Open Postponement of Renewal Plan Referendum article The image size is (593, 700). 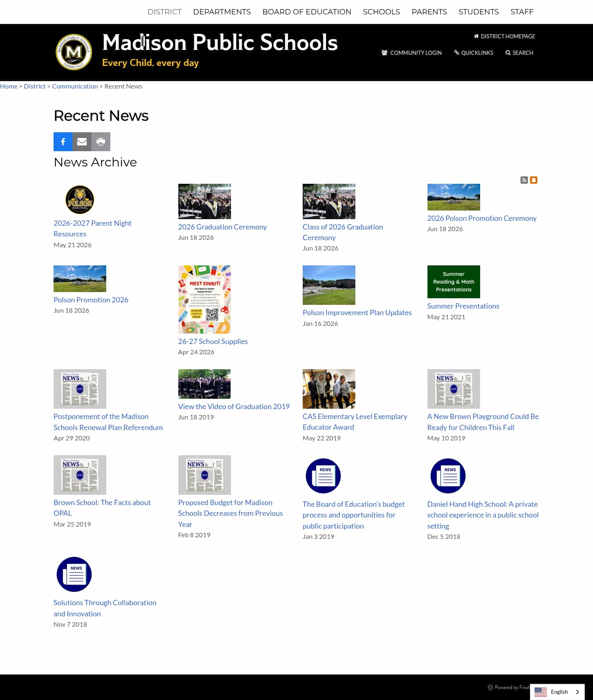click(108, 422)
